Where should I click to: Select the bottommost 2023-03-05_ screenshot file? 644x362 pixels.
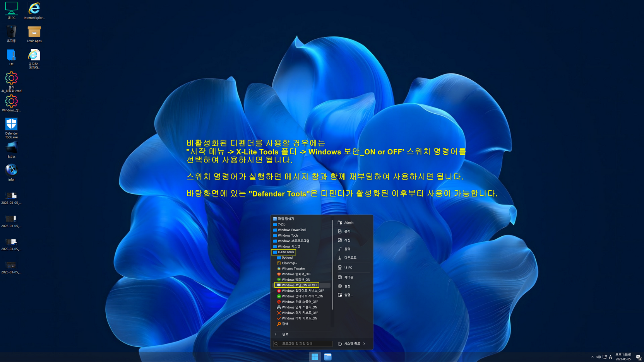11,268
